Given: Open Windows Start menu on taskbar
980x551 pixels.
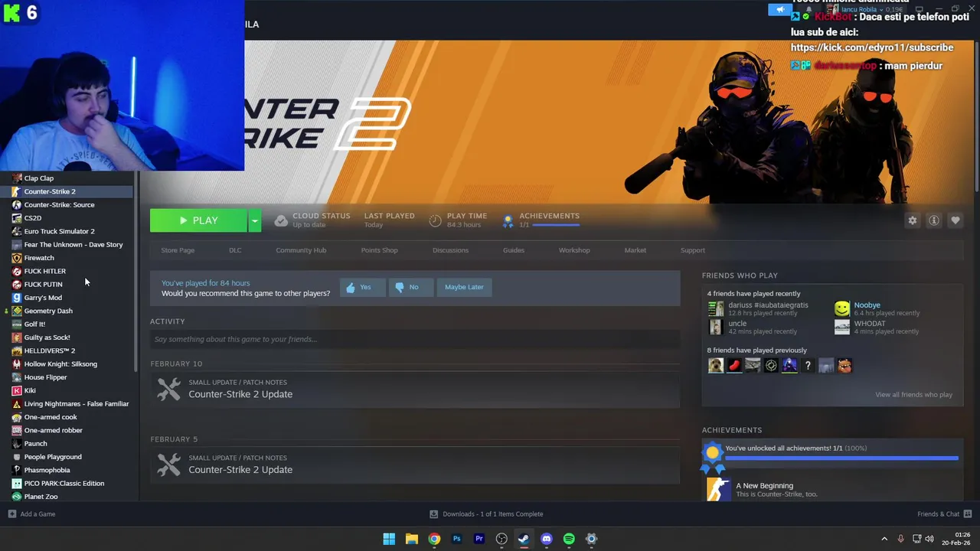Looking at the screenshot, I should 389,539.
